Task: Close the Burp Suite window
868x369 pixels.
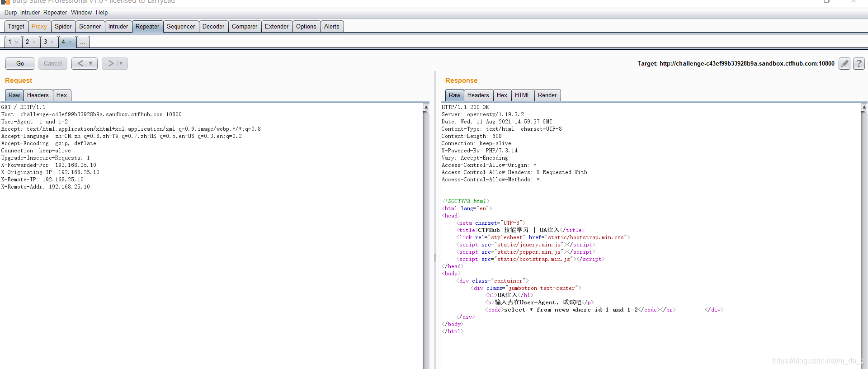Action: pyautogui.click(x=854, y=1)
